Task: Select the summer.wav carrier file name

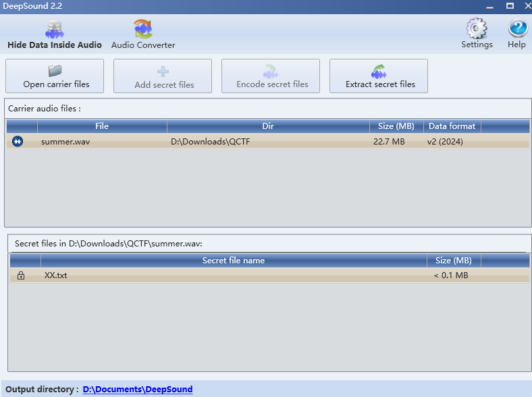Action: coord(65,142)
